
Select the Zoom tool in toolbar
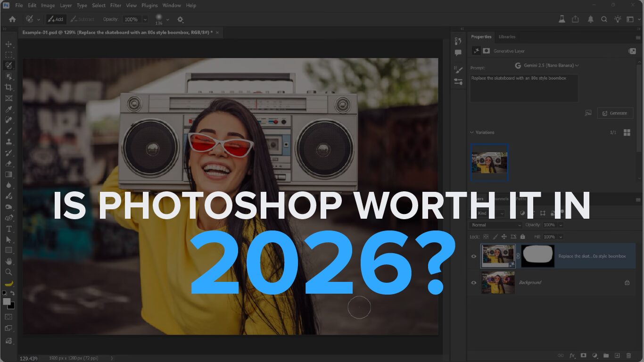[8, 272]
